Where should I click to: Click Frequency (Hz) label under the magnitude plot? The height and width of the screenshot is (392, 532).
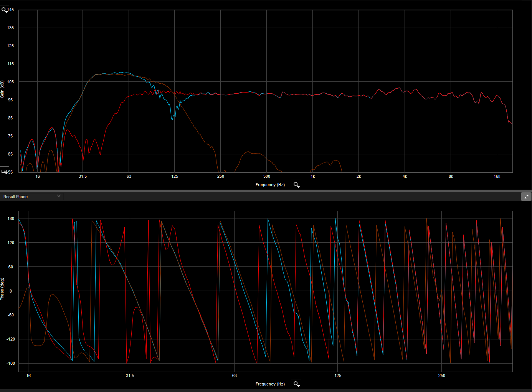coord(270,185)
